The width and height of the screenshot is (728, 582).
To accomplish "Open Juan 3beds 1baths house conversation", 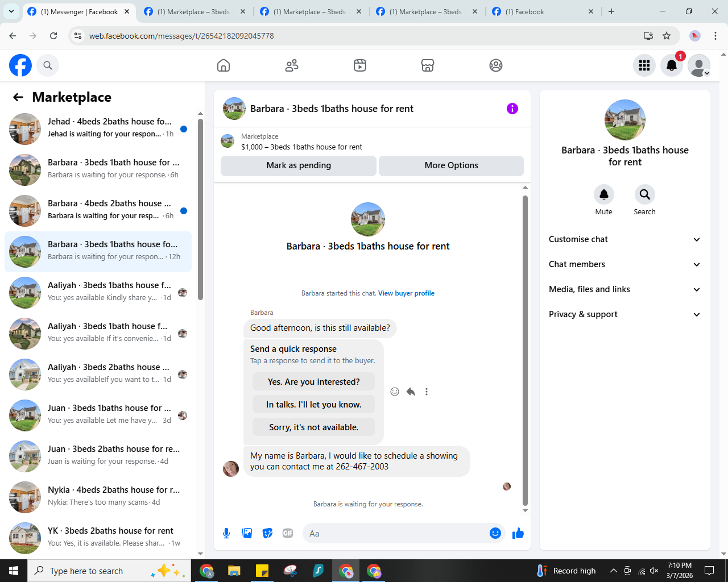I will tap(98, 415).
